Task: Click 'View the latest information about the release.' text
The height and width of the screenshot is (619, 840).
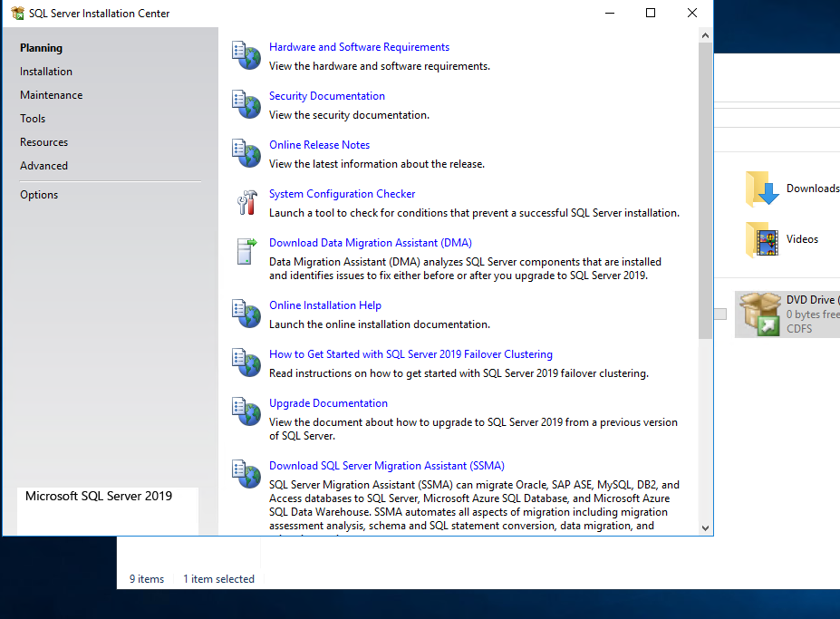Action: pyautogui.click(x=377, y=164)
